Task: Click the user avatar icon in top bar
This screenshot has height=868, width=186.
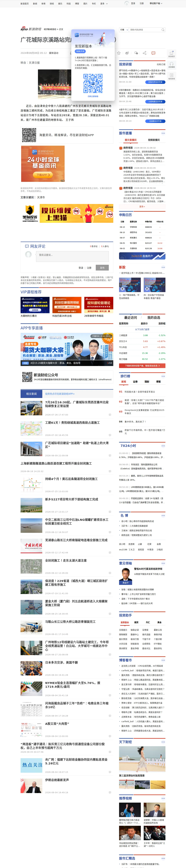Action: tap(127, 3)
